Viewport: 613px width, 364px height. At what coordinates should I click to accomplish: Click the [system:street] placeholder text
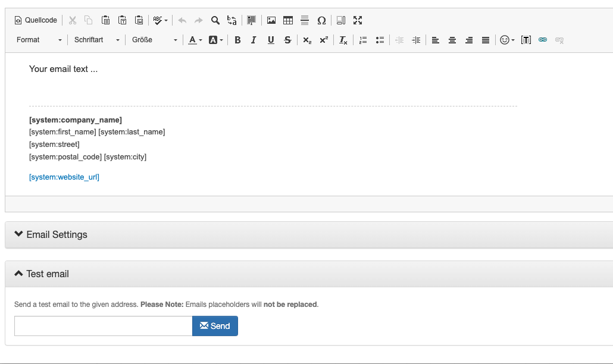54,145
